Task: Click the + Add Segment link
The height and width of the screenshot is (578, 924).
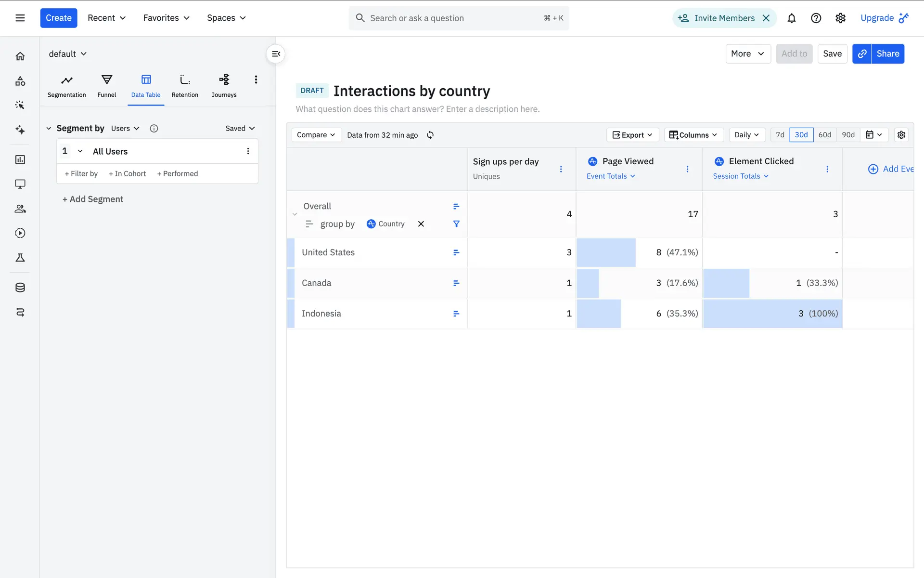Action: (93, 199)
